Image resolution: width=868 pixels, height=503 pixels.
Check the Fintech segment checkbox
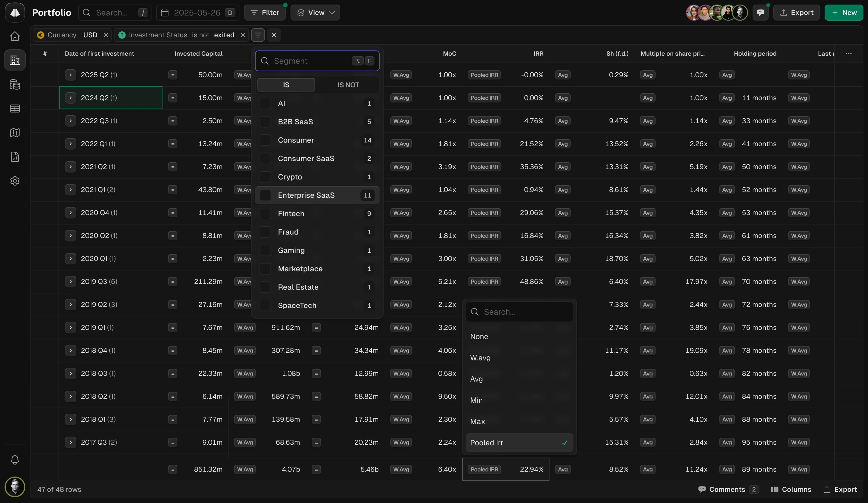click(265, 214)
